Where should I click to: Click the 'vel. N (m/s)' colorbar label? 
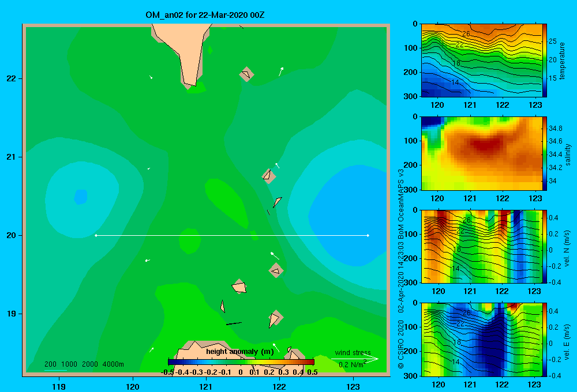coord(567,248)
